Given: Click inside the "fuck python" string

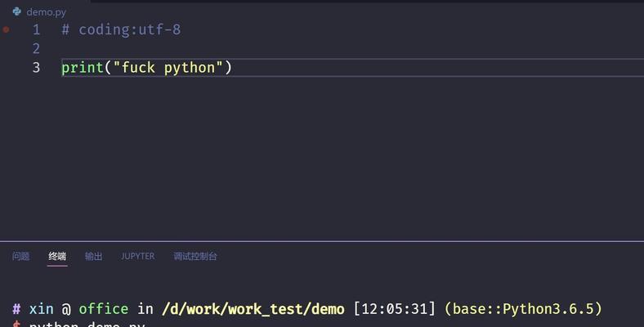Looking at the screenshot, I should 168,67.
